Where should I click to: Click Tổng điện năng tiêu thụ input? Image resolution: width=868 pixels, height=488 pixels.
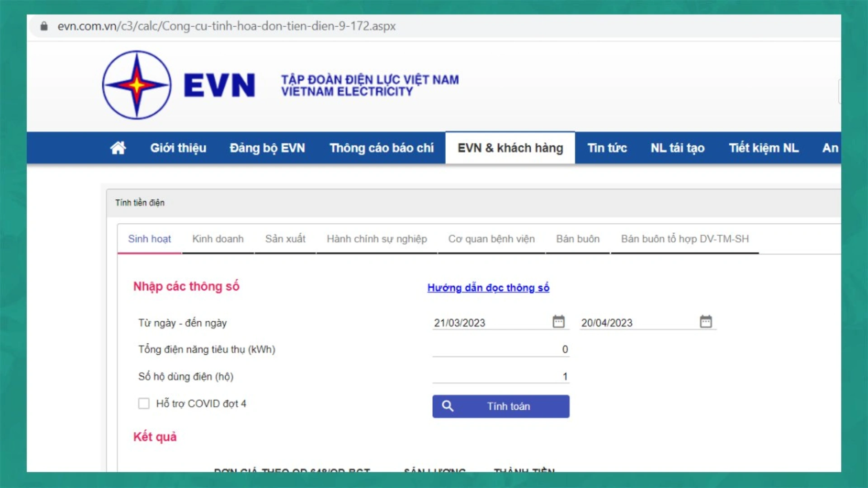tap(501, 349)
